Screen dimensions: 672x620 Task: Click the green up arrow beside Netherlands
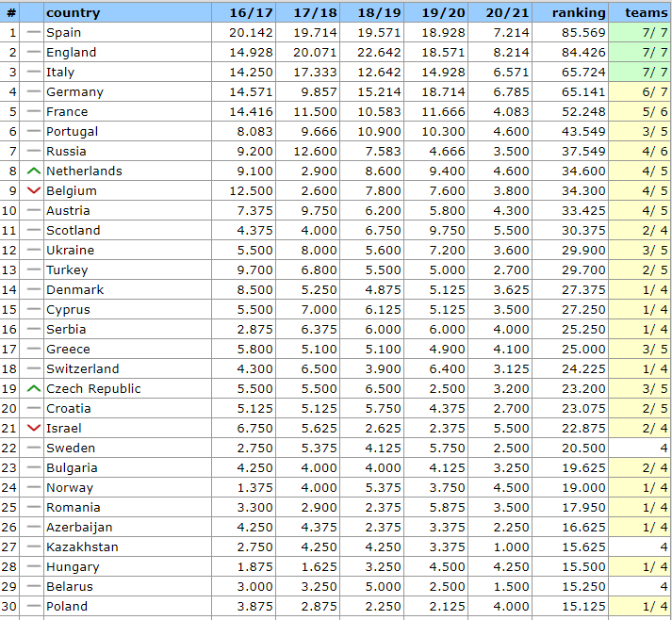coord(34,171)
